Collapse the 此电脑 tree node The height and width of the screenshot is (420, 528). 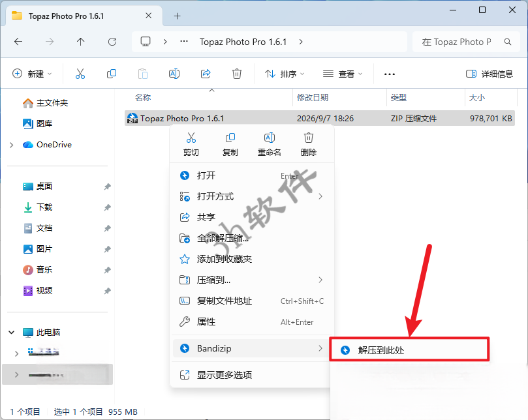12,333
